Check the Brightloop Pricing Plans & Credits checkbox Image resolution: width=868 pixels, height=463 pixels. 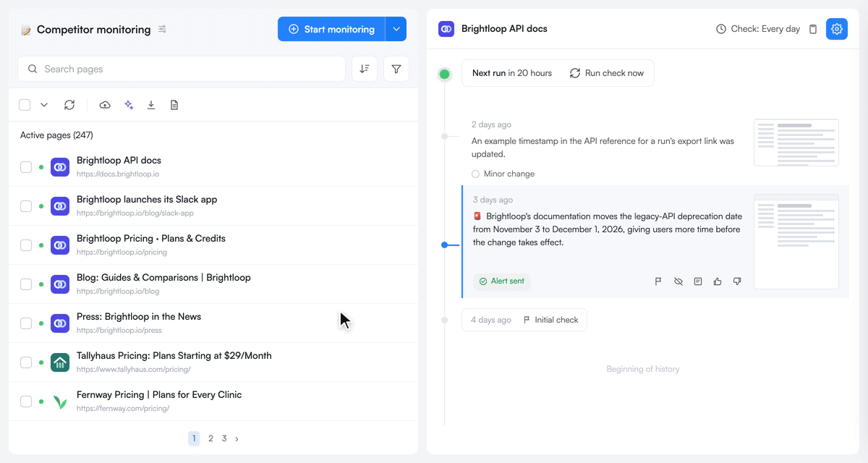26,245
